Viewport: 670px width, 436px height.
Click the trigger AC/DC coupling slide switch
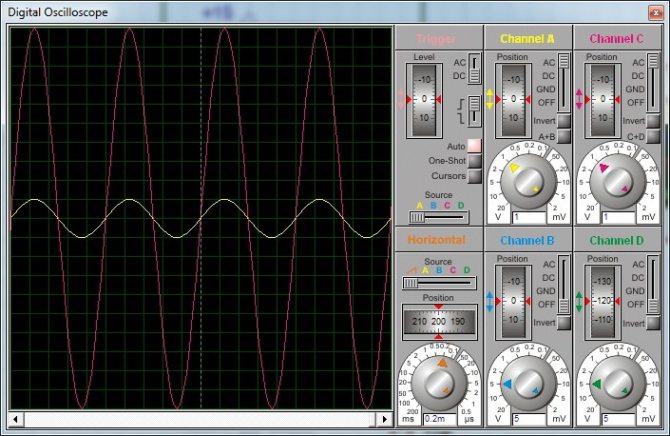(474, 68)
